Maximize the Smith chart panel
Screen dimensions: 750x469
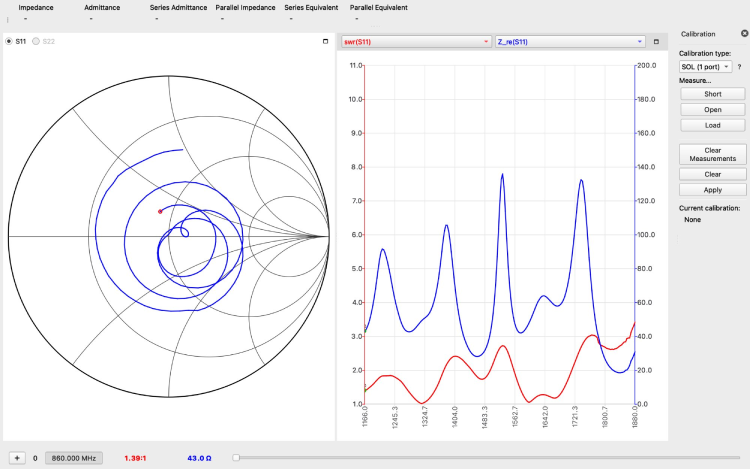click(x=325, y=42)
